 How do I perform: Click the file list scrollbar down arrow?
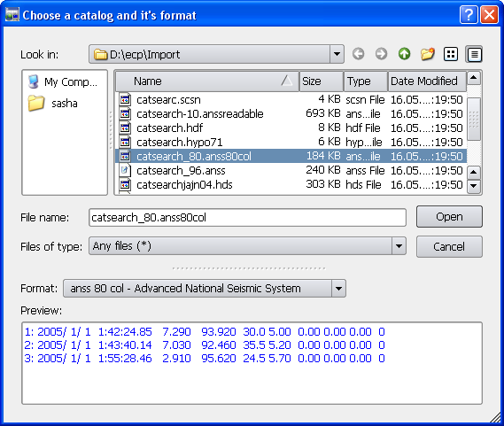474,185
